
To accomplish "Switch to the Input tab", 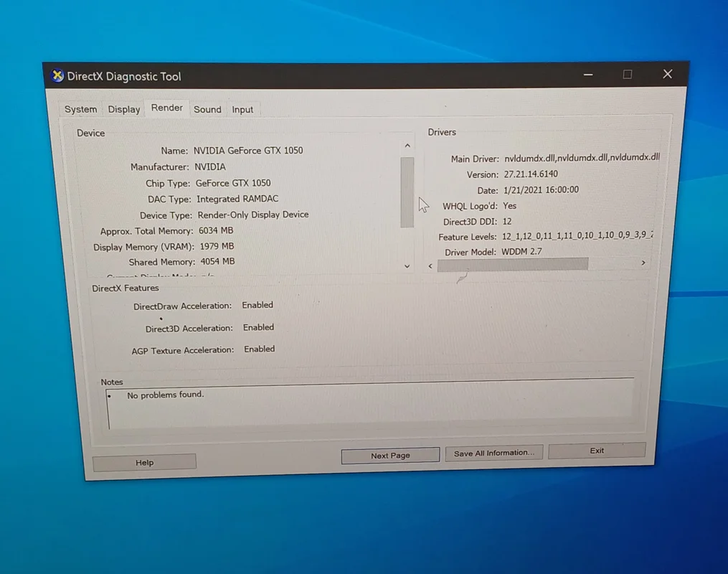I will point(242,110).
